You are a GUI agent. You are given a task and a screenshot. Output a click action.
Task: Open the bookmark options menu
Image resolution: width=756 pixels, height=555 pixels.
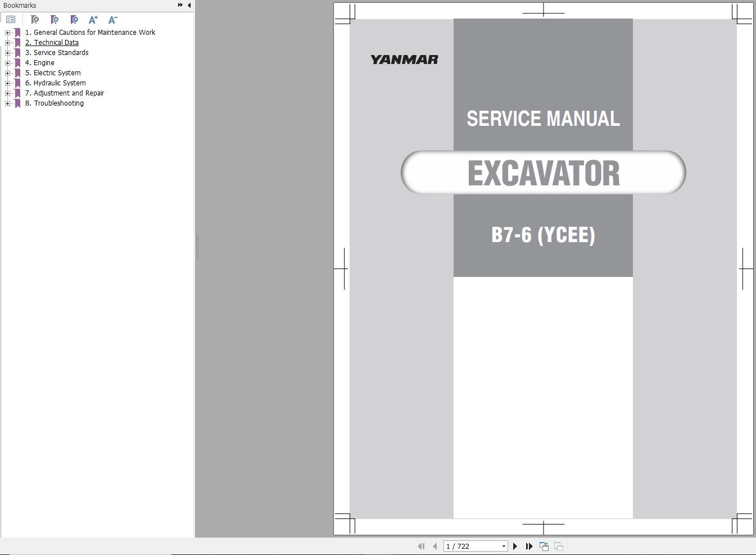tap(10, 19)
